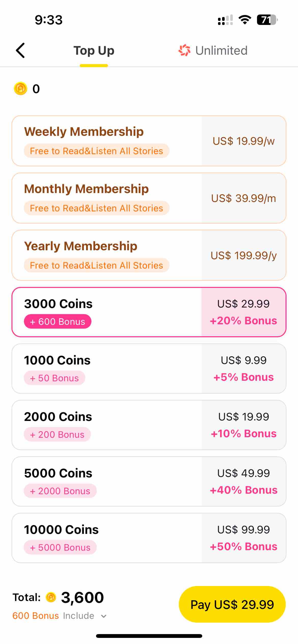Select the Monthly Membership plan
Image resolution: width=298 pixels, height=644 pixels.
149,198
